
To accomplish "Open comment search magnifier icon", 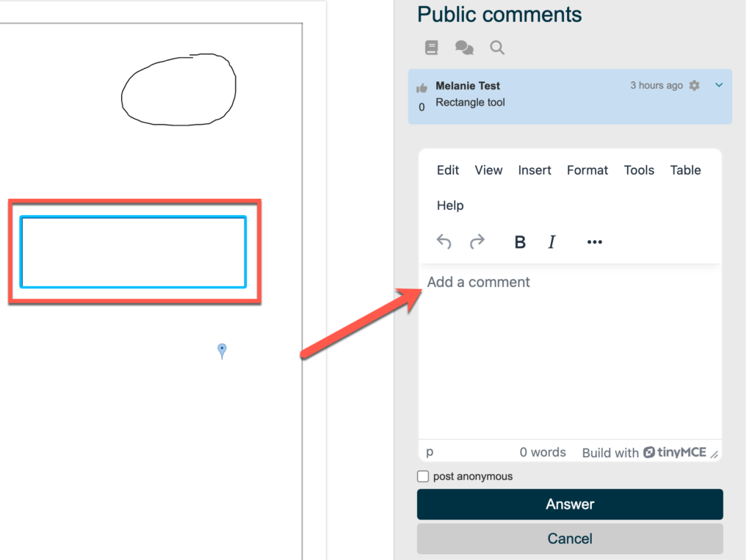I will click(x=497, y=48).
